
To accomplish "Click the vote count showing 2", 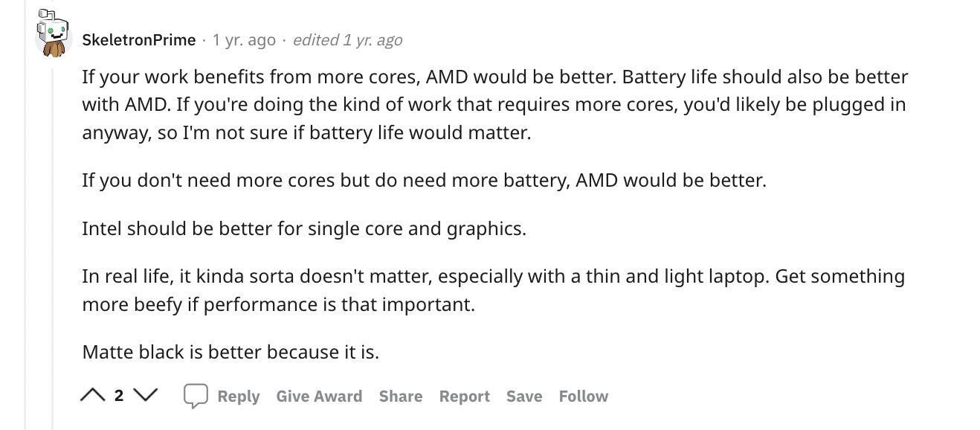I will pyautogui.click(x=118, y=396).
